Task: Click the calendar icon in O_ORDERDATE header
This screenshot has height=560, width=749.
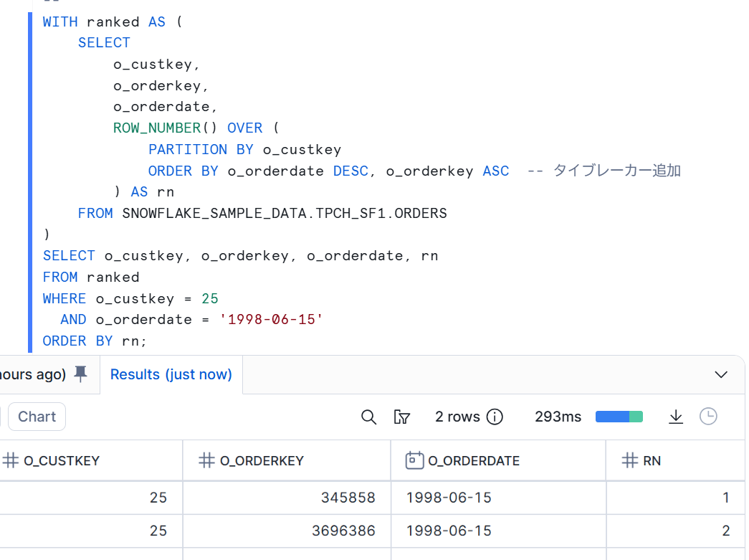Action: pos(414,460)
